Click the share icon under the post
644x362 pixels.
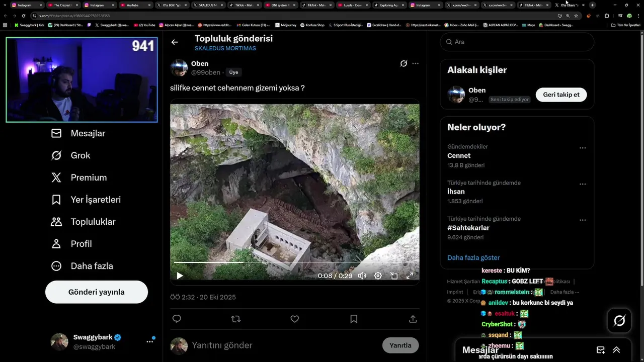(x=413, y=319)
